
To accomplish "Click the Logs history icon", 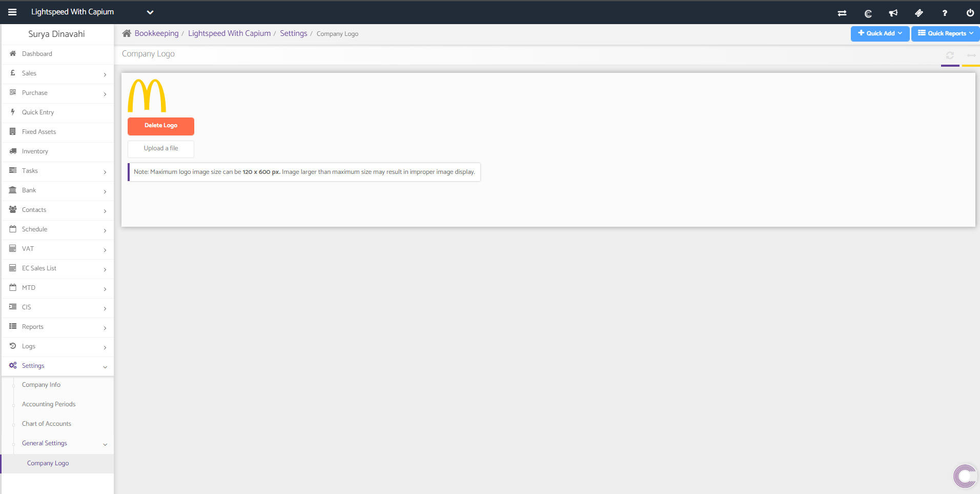I will point(13,346).
